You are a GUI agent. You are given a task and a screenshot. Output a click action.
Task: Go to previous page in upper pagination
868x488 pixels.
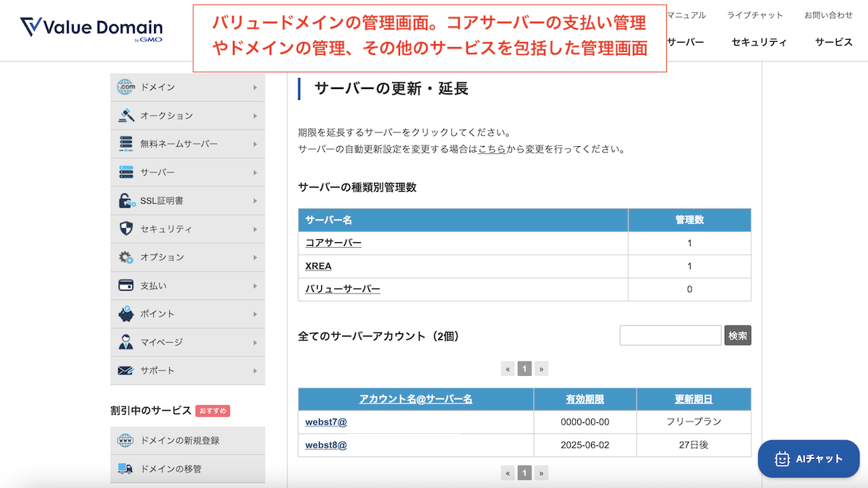click(x=508, y=369)
